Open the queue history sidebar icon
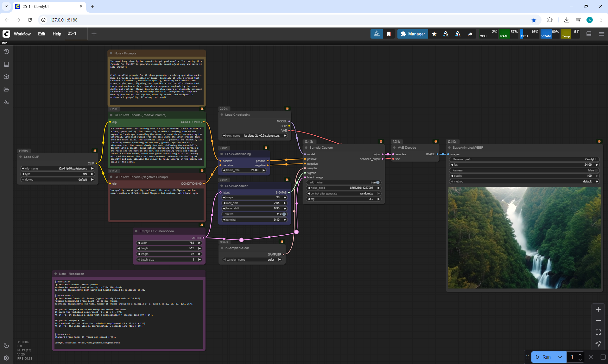 point(6,52)
